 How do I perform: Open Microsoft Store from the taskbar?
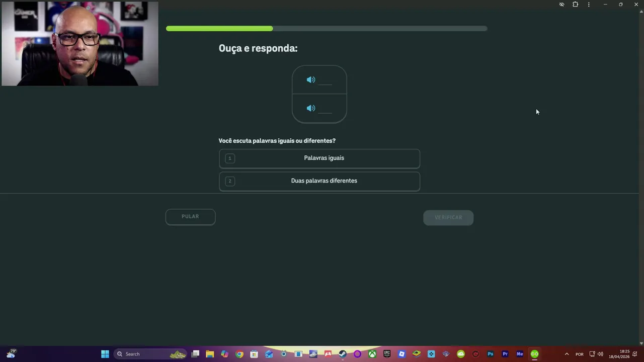tap(254, 354)
